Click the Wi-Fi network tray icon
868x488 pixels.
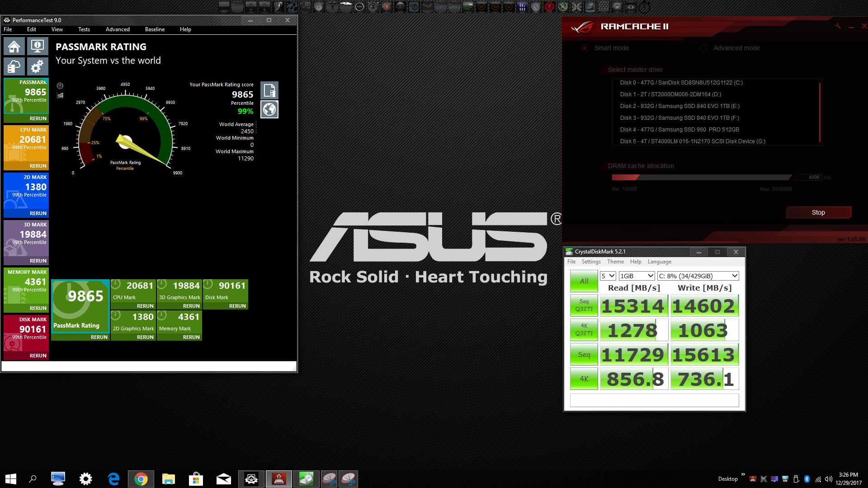818,479
